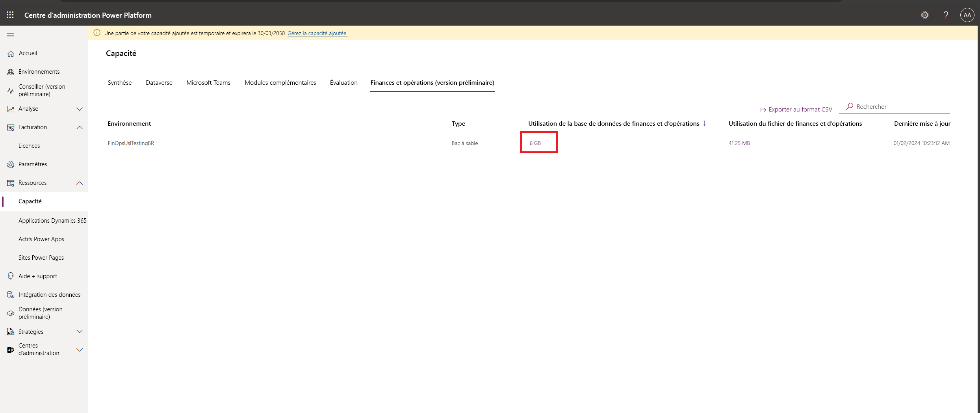The width and height of the screenshot is (980, 413).
Task: Sort by Type column header
Action: (x=458, y=124)
